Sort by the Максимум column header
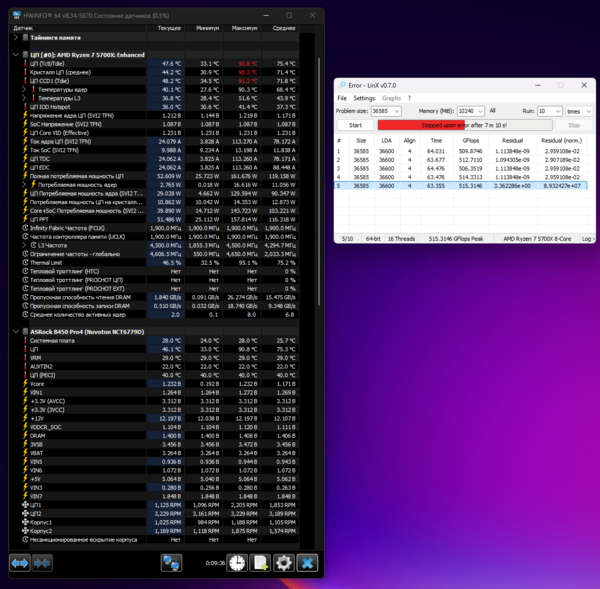The height and width of the screenshot is (589, 600). point(242,28)
